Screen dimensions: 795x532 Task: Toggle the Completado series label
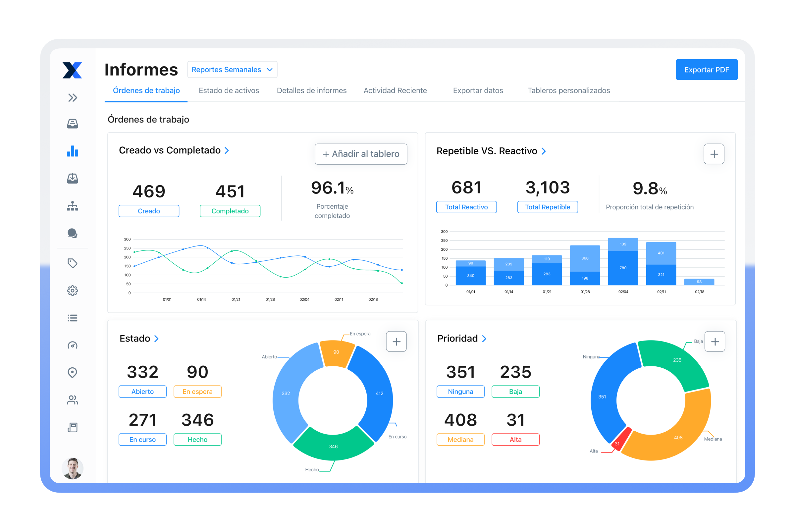click(x=230, y=211)
